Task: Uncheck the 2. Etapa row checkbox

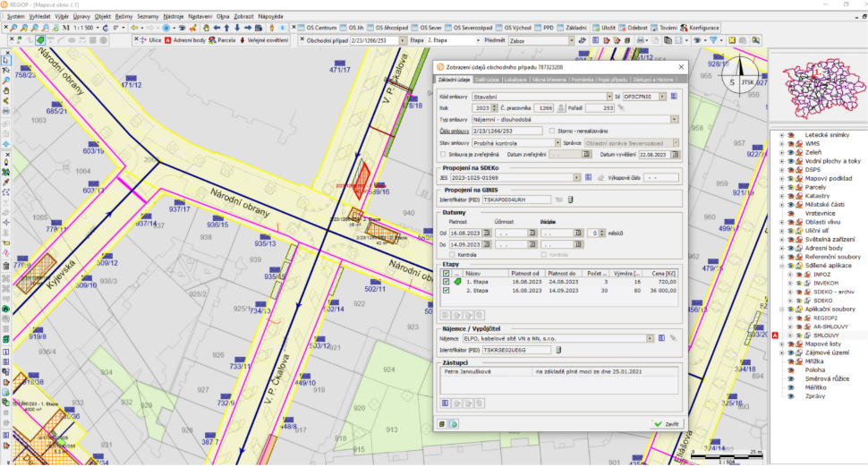Action: [446, 290]
